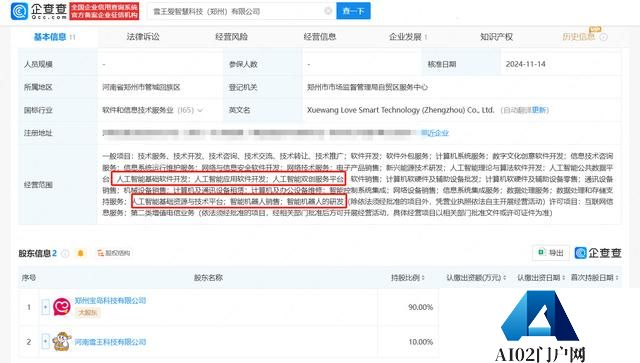Select the 2024-11-14 approval date value

point(525,64)
